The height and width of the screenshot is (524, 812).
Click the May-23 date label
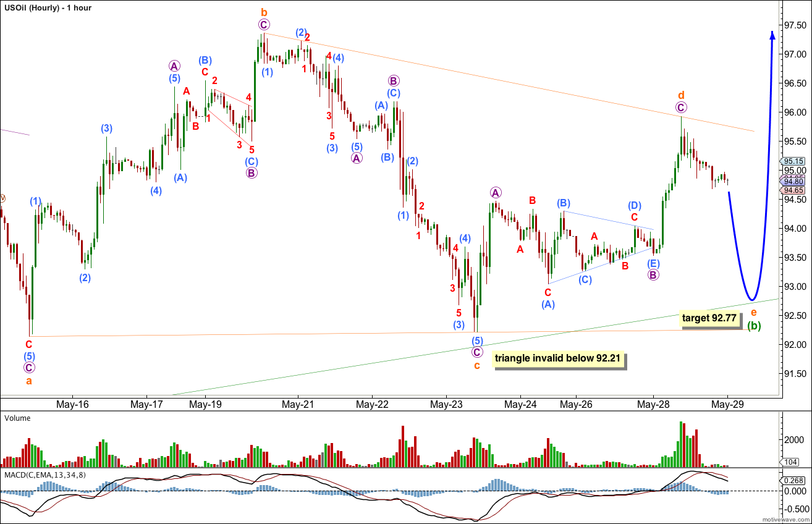446,404
